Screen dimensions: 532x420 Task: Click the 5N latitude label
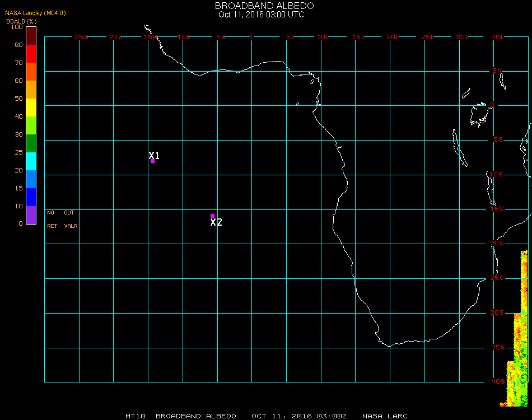pyautogui.click(x=497, y=71)
